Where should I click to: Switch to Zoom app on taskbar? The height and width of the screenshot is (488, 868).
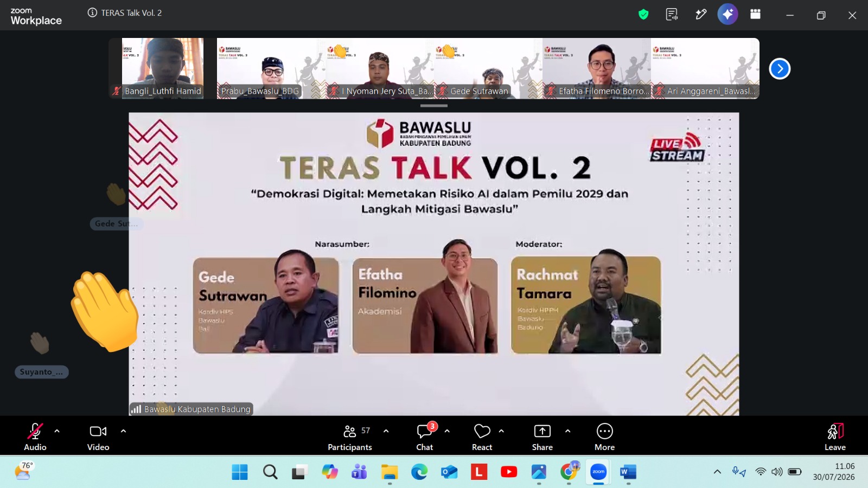[598, 472]
